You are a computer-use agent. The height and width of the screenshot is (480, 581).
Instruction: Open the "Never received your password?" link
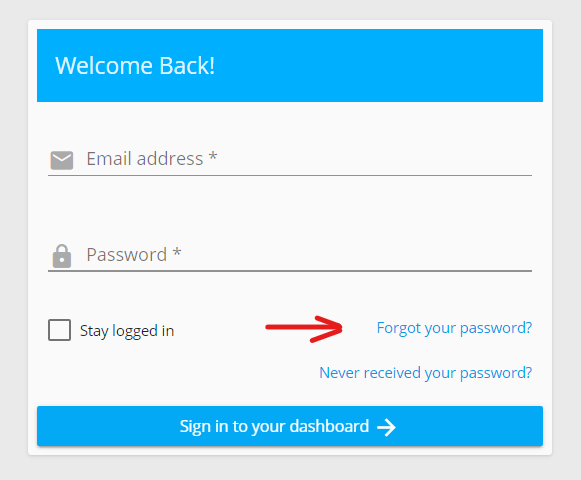[x=426, y=373]
